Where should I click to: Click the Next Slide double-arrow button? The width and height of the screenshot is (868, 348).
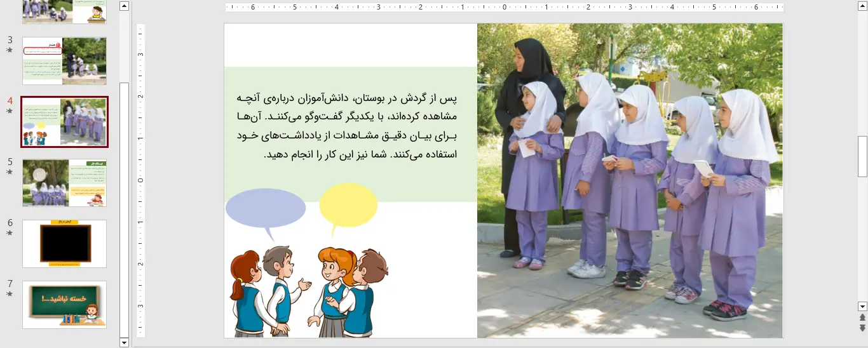click(x=862, y=328)
